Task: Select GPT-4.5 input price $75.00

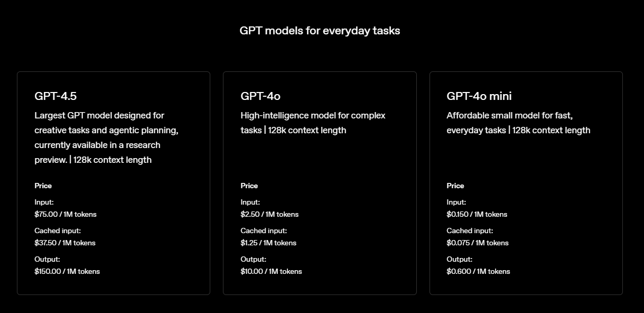Action: [66, 215]
